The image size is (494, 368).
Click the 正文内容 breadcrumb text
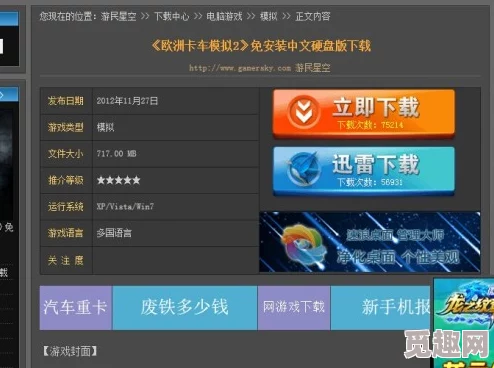coord(313,16)
